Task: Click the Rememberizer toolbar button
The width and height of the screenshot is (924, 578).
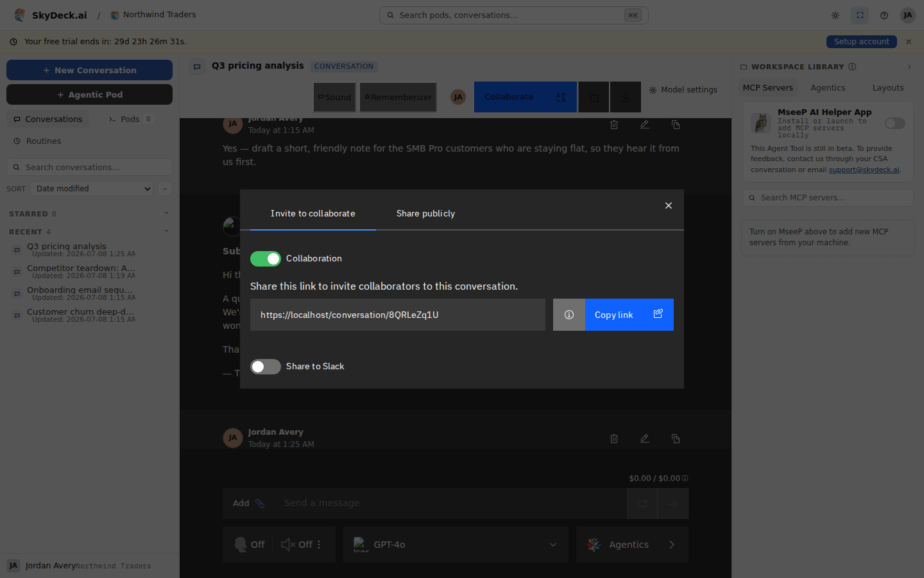Action: coord(398,97)
